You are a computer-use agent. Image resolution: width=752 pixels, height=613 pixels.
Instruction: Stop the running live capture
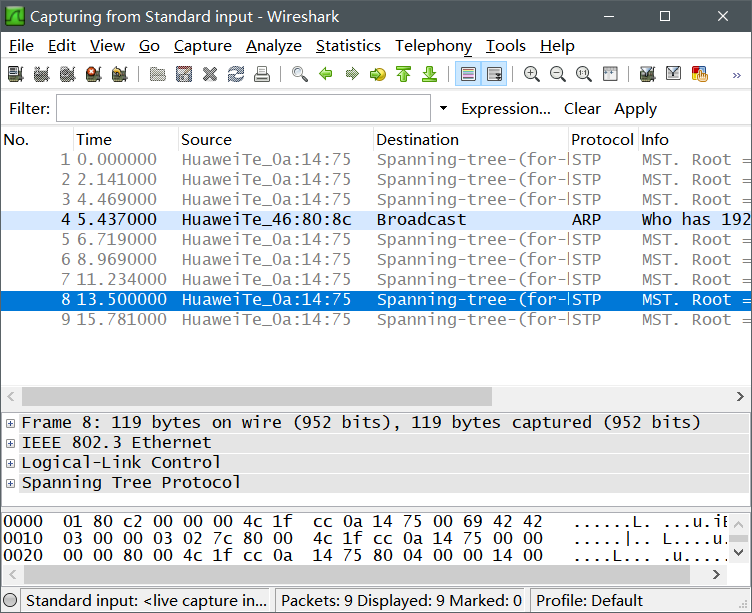tap(94, 74)
